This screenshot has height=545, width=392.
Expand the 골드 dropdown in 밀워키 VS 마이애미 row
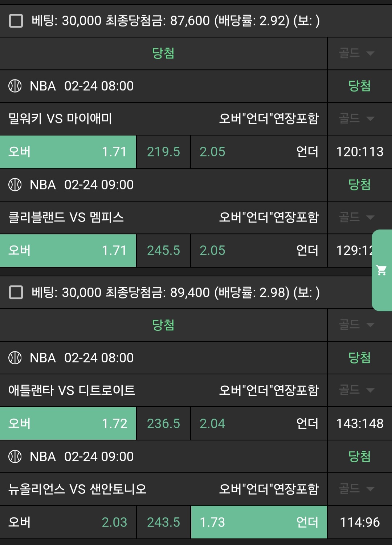356,119
